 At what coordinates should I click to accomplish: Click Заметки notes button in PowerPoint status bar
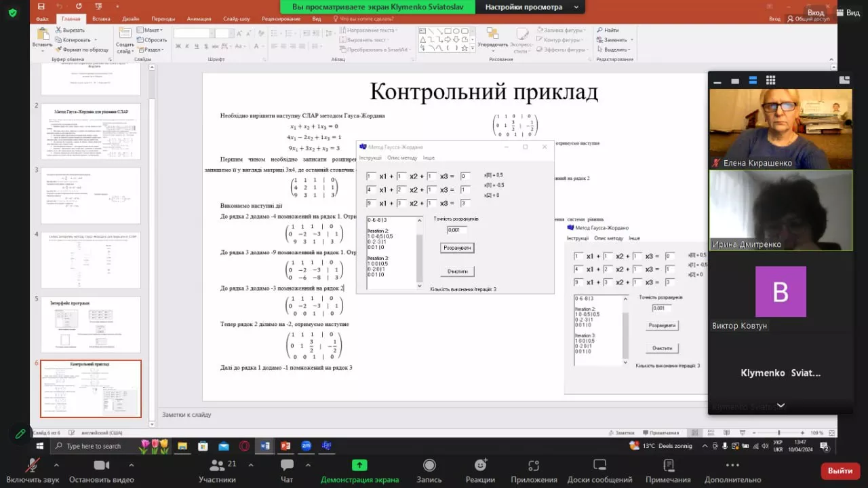(x=621, y=433)
